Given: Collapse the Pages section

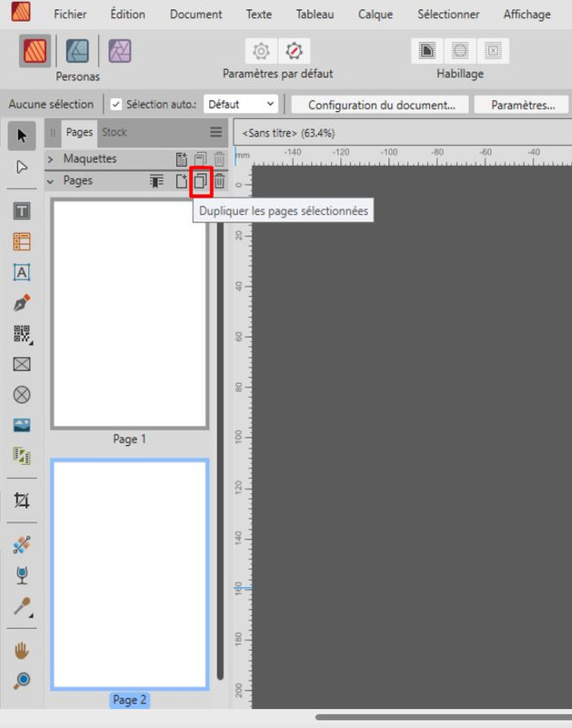Looking at the screenshot, I should pyautogui.click(x=50, y=181).
